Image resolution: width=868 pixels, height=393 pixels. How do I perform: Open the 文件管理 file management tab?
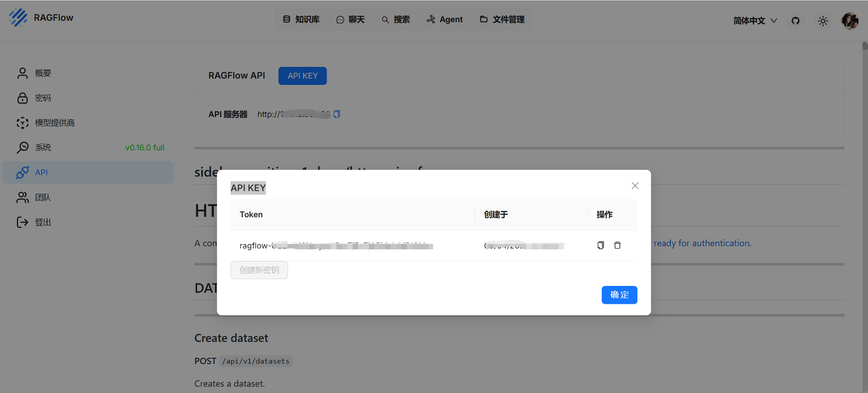502,19
